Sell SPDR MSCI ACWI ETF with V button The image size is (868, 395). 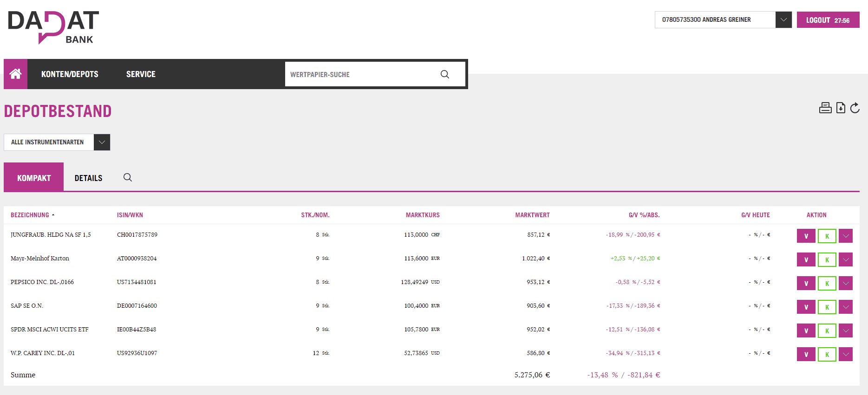coord(806,330)
